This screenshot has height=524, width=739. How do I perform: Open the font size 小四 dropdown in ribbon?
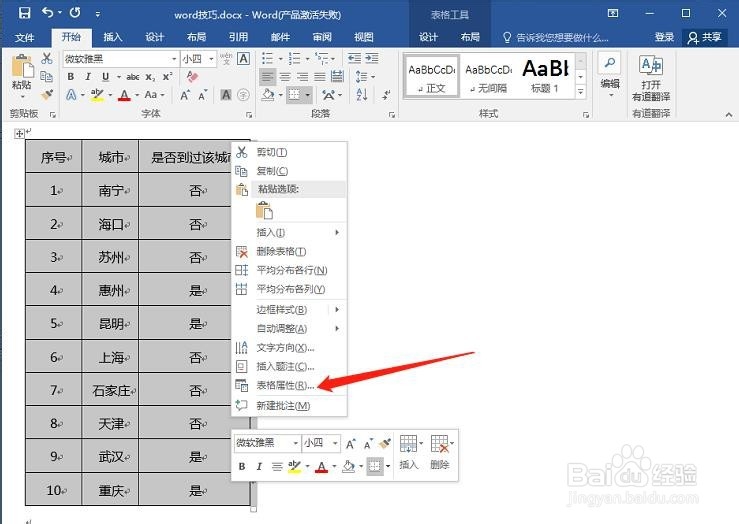pos(211,59)
